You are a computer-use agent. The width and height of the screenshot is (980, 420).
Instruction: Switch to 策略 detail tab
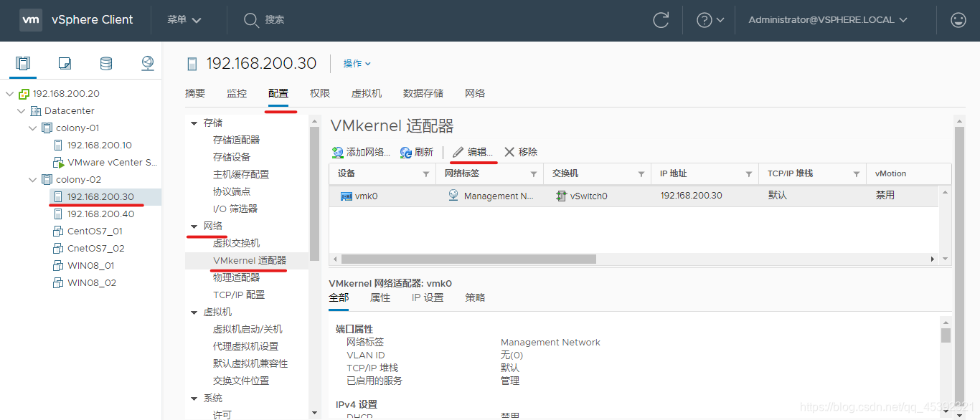475,297
